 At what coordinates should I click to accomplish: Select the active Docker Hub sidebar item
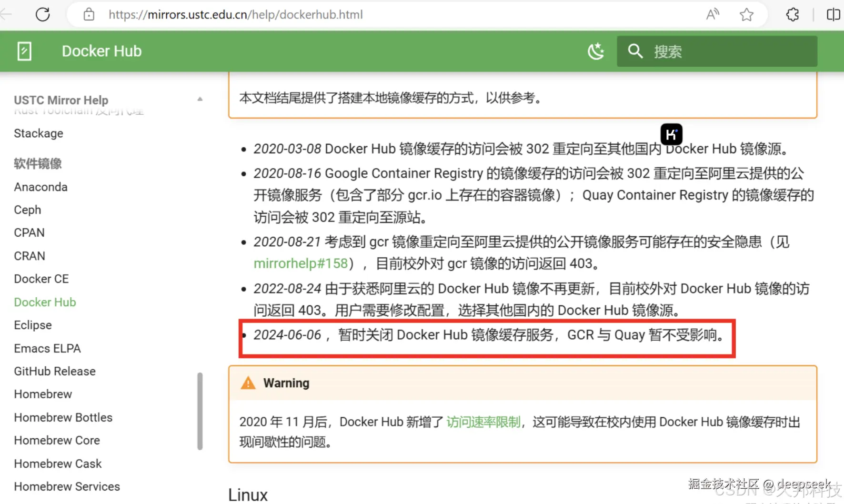click(45, 302)
